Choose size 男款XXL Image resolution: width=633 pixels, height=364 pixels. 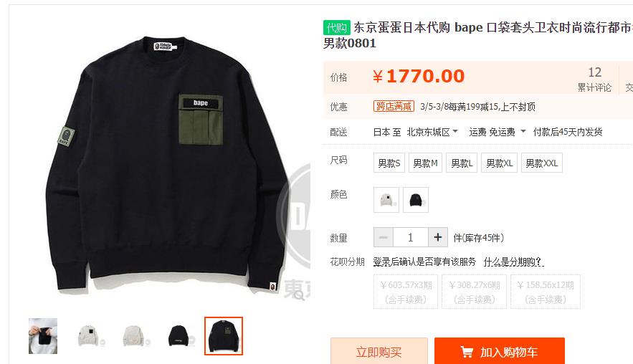[542, 163]
